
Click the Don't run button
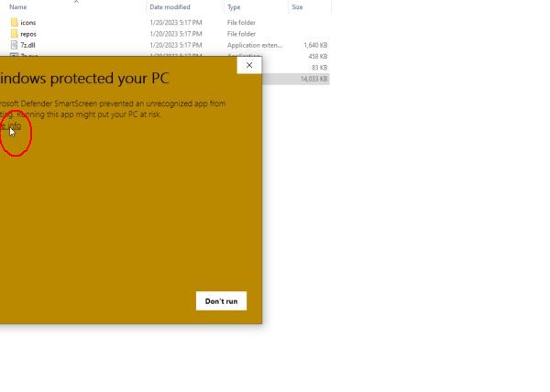[221, 301]
